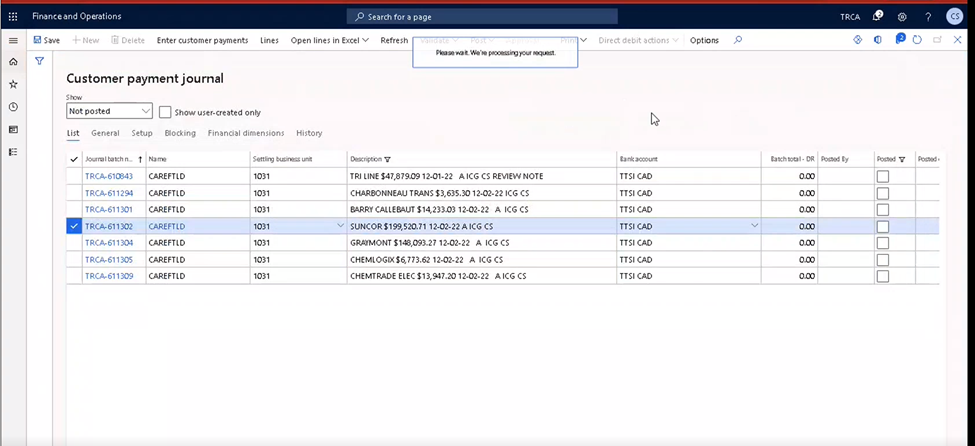Tick Posted checkbox for TRCA-610843 row
The height and width of the screenshot is (446, 975).
[x=882, y=177]
